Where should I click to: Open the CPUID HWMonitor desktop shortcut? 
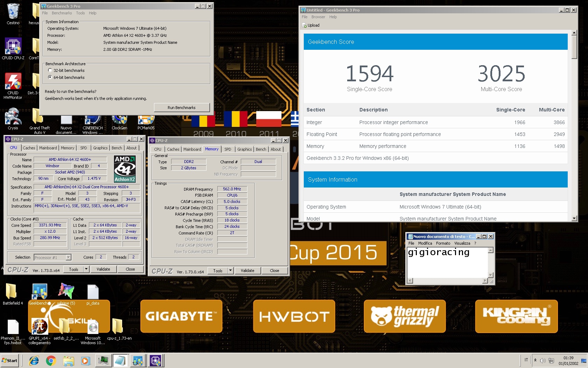pyautogui.click(x=13, y=86)
